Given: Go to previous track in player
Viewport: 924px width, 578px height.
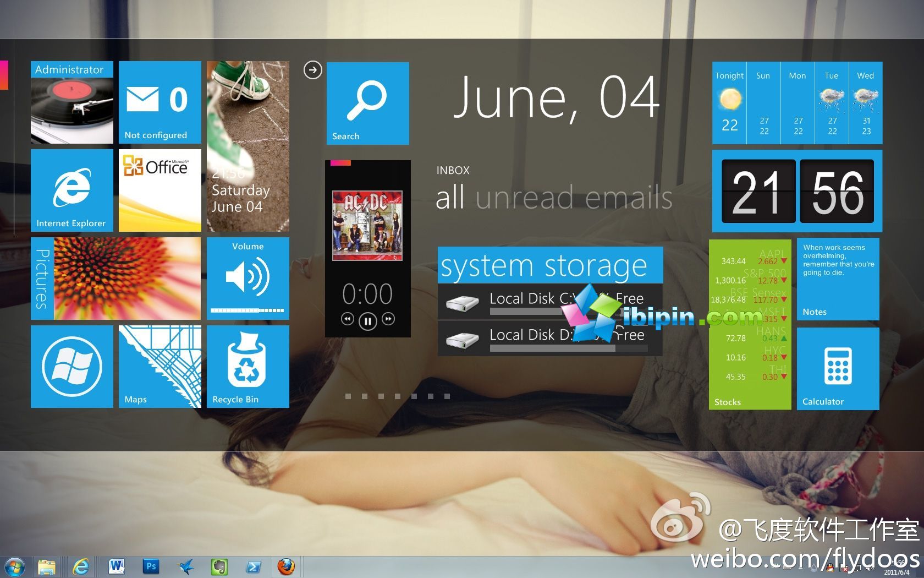Looking at the screenshot, I should pyautogui.click(x=347, y=319).
